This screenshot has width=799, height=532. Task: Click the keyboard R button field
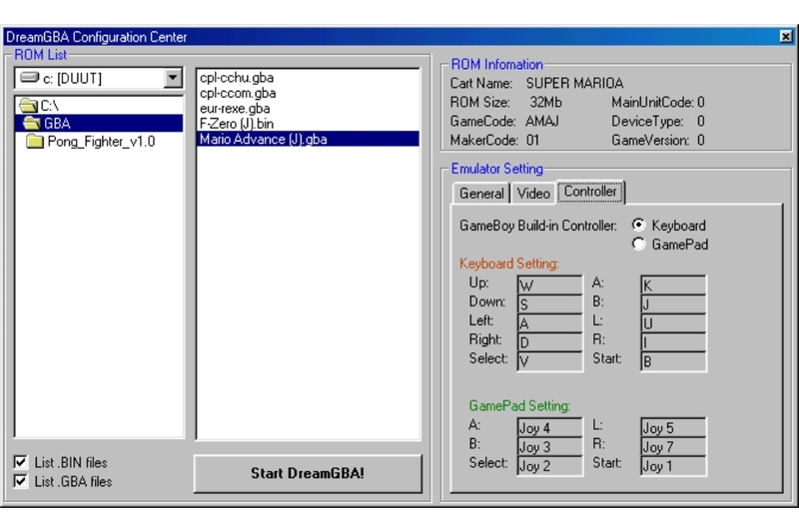tap(673, 341)
